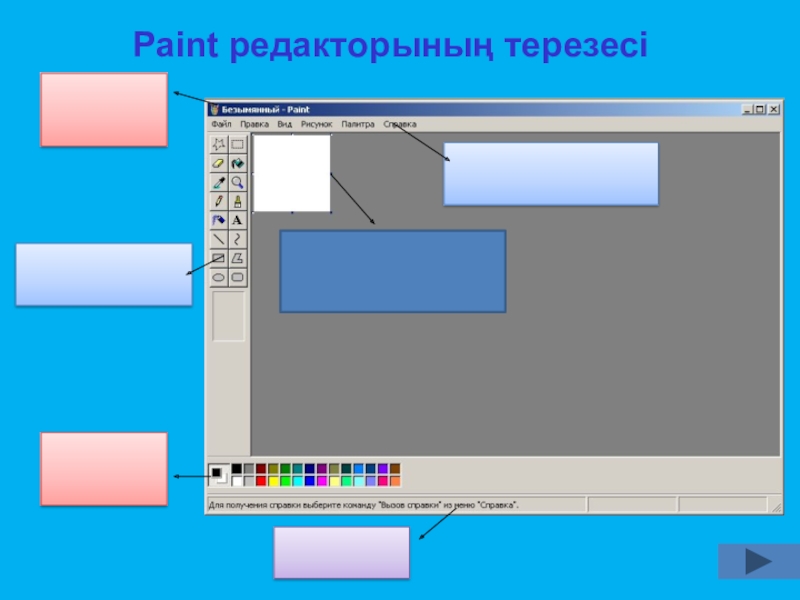Viewport: 800px width, 600px height.
Task: Pick the orange palette swatch
Action: pyautogui.click(x=395, y=481)
